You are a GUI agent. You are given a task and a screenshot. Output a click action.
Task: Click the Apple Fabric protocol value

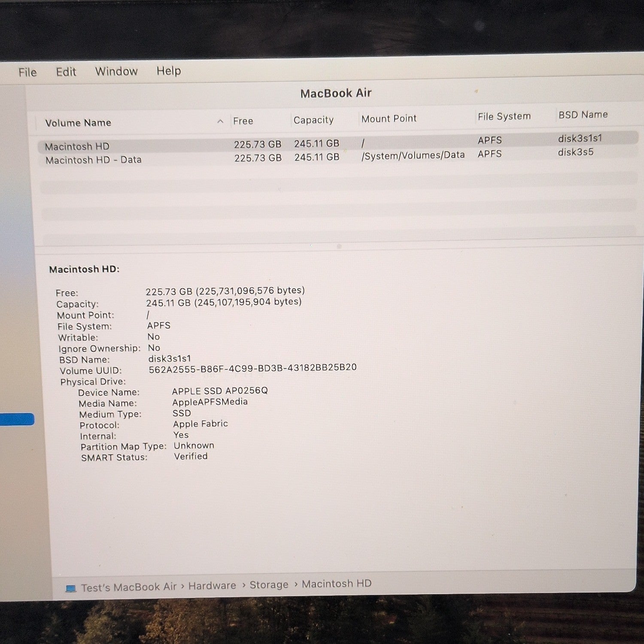[x=200, y=424]
